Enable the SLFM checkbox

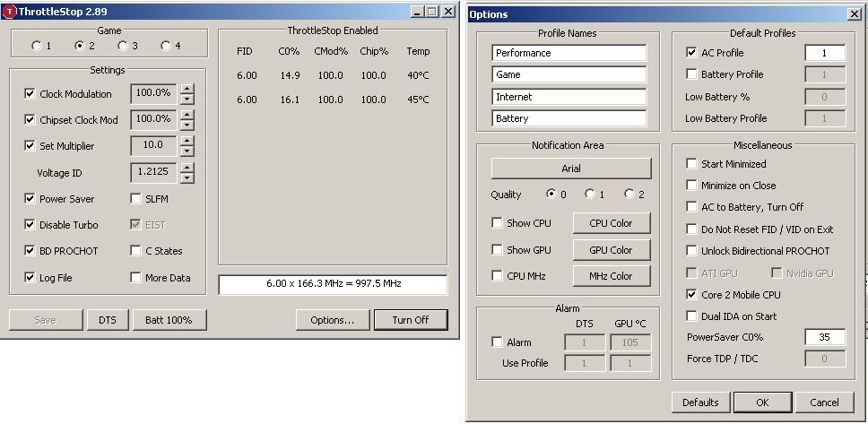click(135, 198)
